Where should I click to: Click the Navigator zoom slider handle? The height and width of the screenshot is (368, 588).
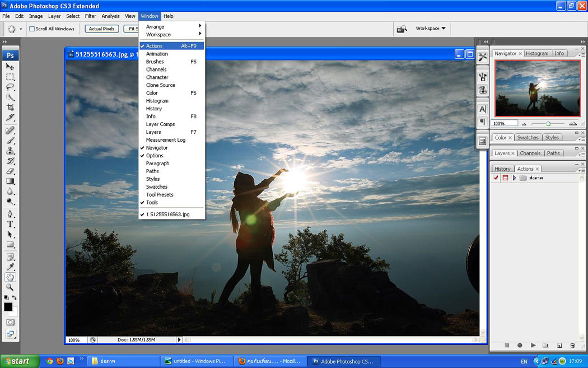click(x=548, y=123)
